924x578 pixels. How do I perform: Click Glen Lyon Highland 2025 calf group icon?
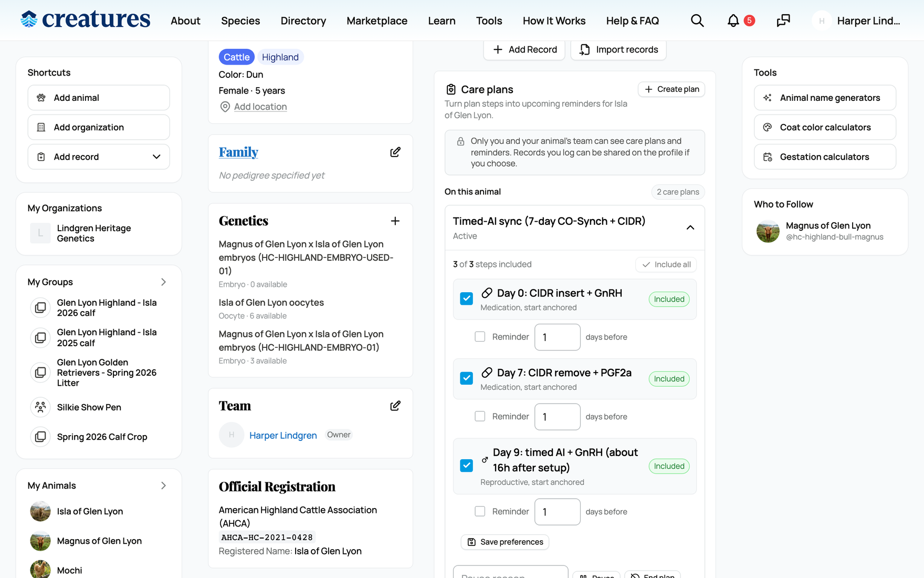[x=40, y=337]
